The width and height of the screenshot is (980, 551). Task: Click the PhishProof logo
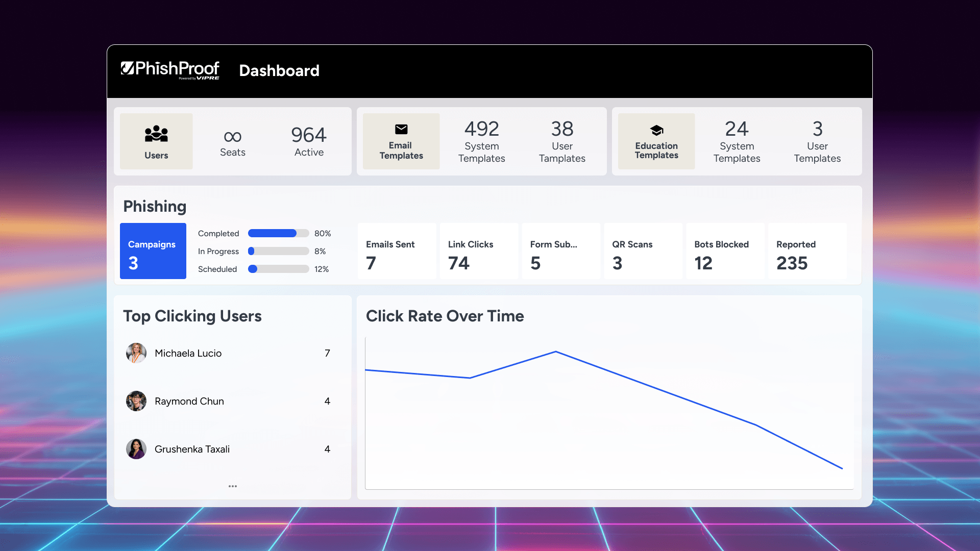coord(170,70)
